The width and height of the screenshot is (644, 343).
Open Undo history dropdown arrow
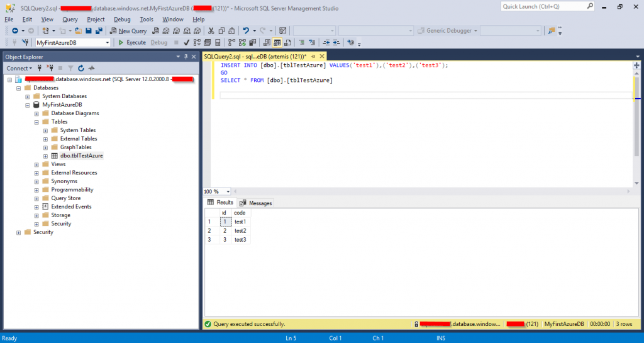(254, 31)
